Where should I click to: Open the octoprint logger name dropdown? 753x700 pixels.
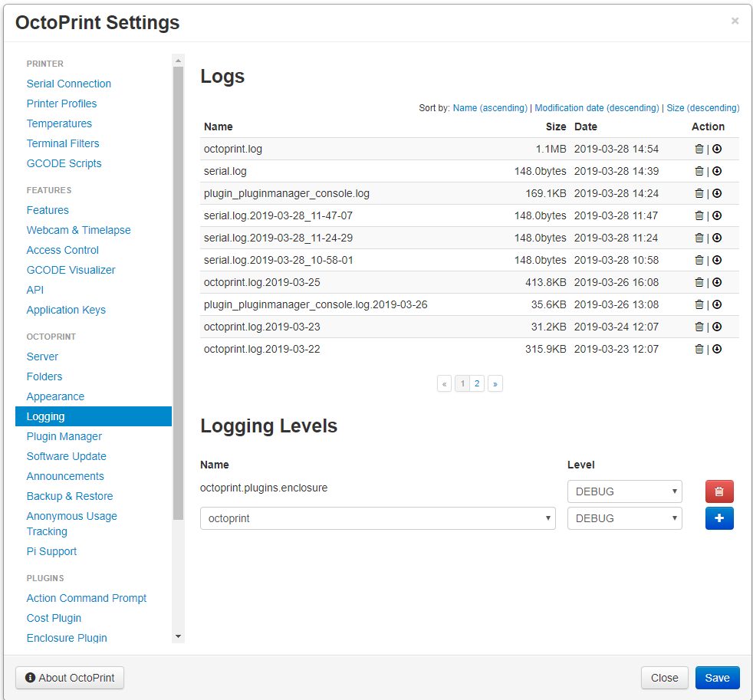click(378, 518)
